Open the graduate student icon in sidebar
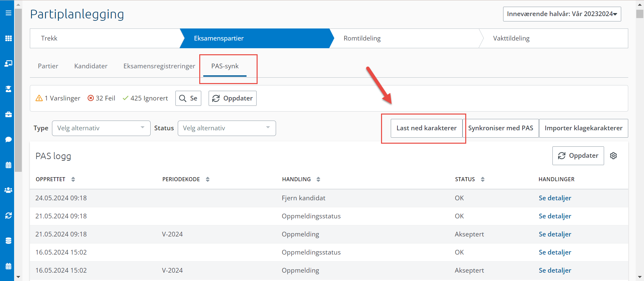The width and height of the screenshot is (644, 281). pyautogui.click(x=8, y=89)
